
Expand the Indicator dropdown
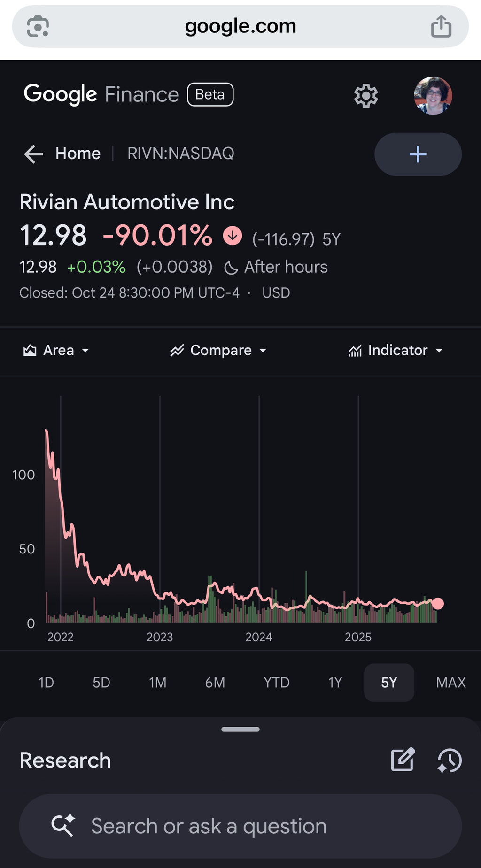[396, 351]
